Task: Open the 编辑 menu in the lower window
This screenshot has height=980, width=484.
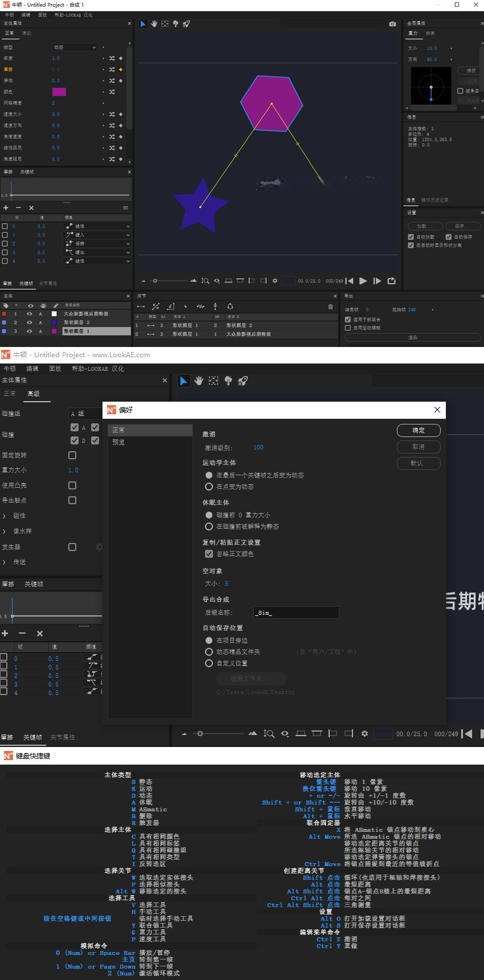Action: (x=32, y=369)
